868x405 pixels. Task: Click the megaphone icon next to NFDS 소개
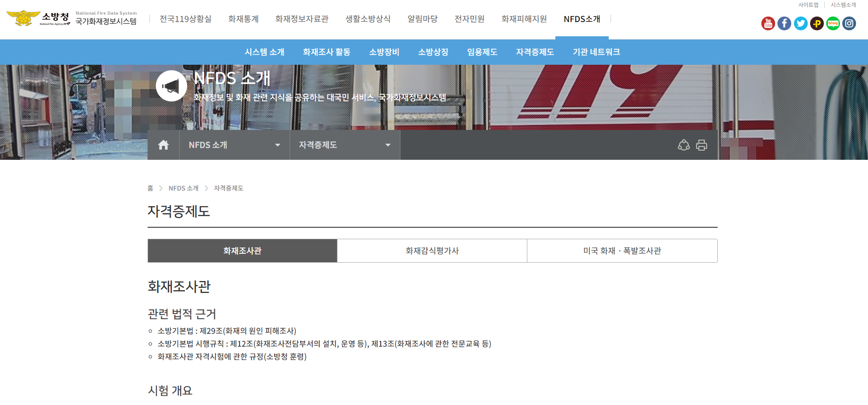pos(171,86)
